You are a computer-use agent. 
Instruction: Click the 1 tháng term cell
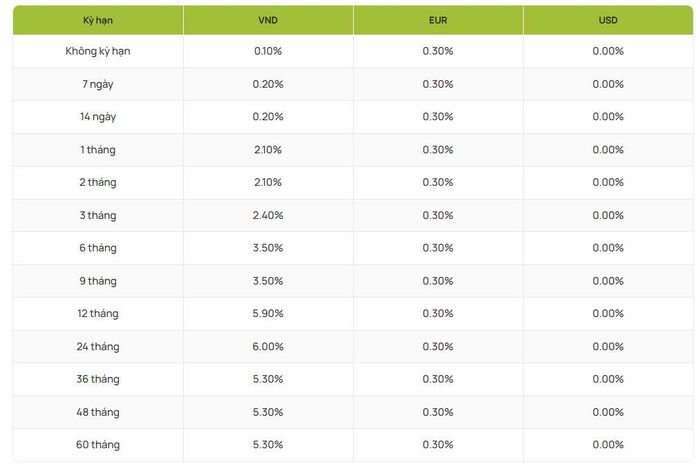click(98, 150)
